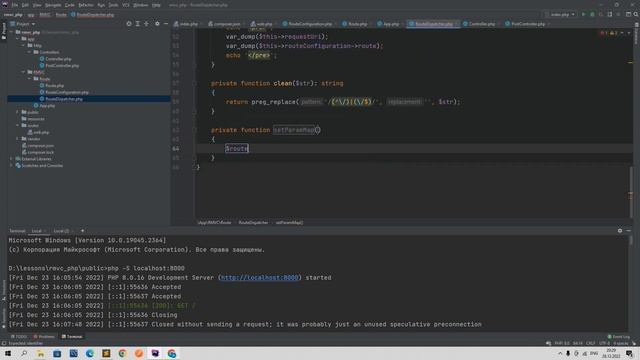Open the TODO tool window button
Viewport: 640px width, 360px height.
point(19,337)
